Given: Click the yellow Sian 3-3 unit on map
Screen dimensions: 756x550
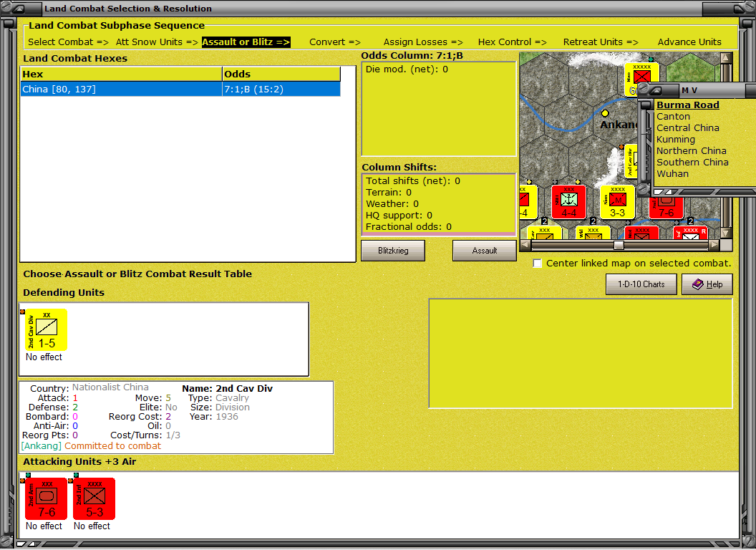Looking at the screenshot, I should (617, 202).
